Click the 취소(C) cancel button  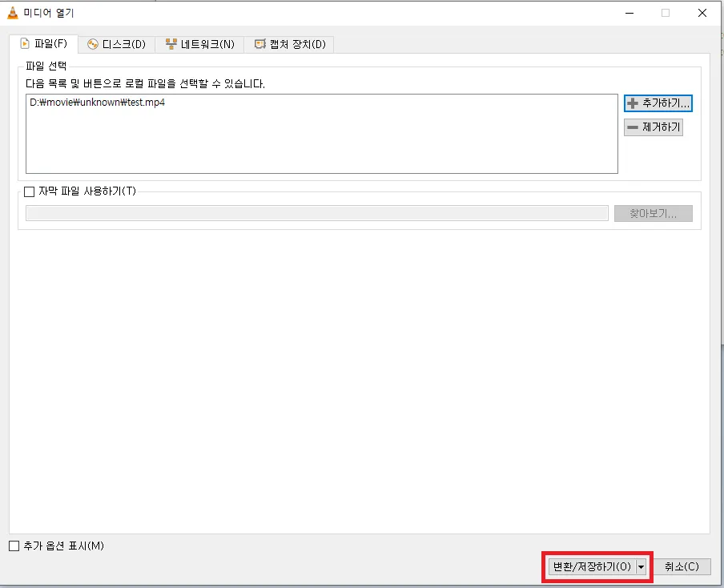pyautogui.click(x=683, y=566)
